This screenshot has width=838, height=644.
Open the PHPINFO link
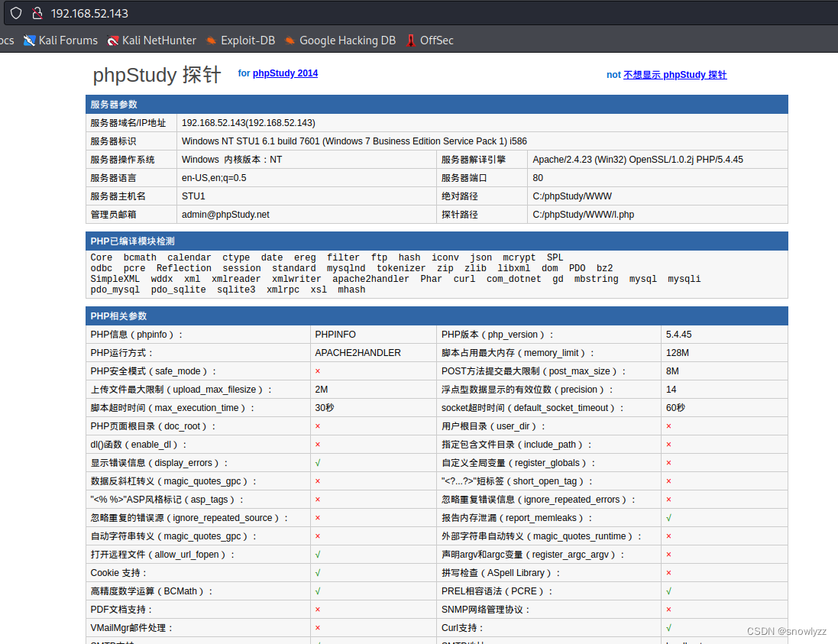click(x=335, y=335)
